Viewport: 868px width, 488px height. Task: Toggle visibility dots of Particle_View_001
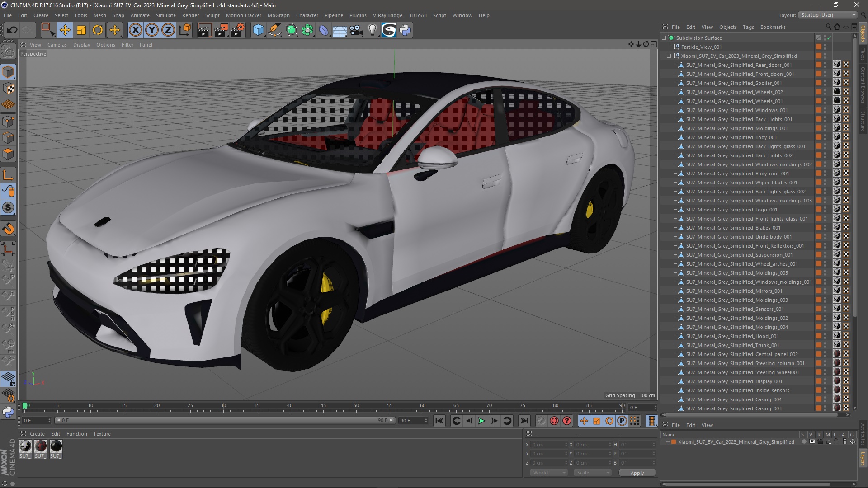pos(825,47)
